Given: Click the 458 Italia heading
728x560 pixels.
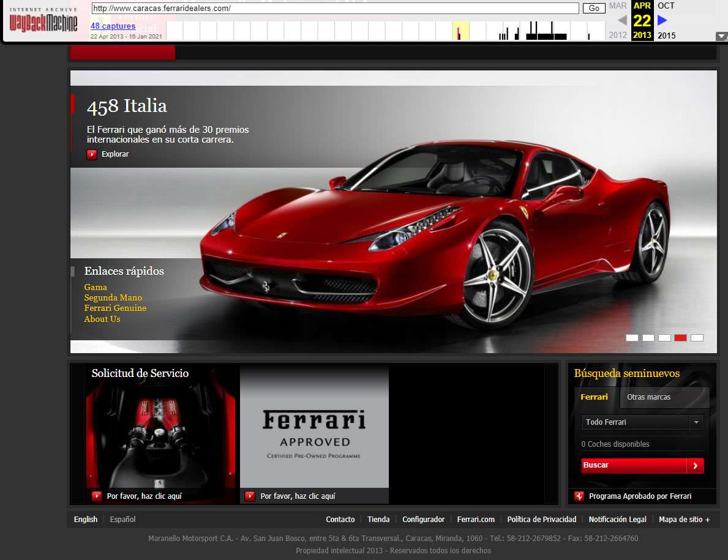Looking at the screenshot, I should pyautogui.click(x=127, y=106).
